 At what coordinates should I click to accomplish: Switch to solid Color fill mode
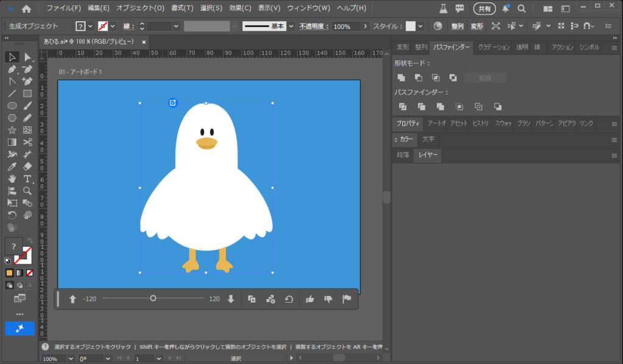[9, 273]
